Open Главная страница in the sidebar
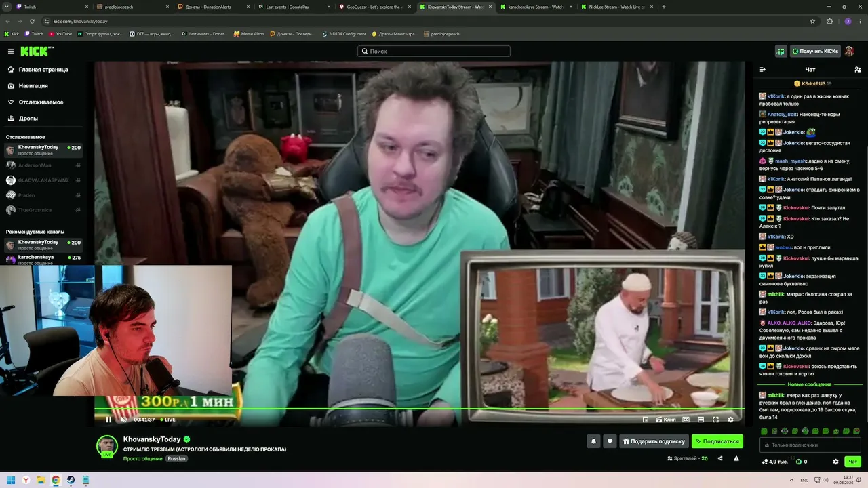Screen dimensions: 868x488 pos(43,69)
